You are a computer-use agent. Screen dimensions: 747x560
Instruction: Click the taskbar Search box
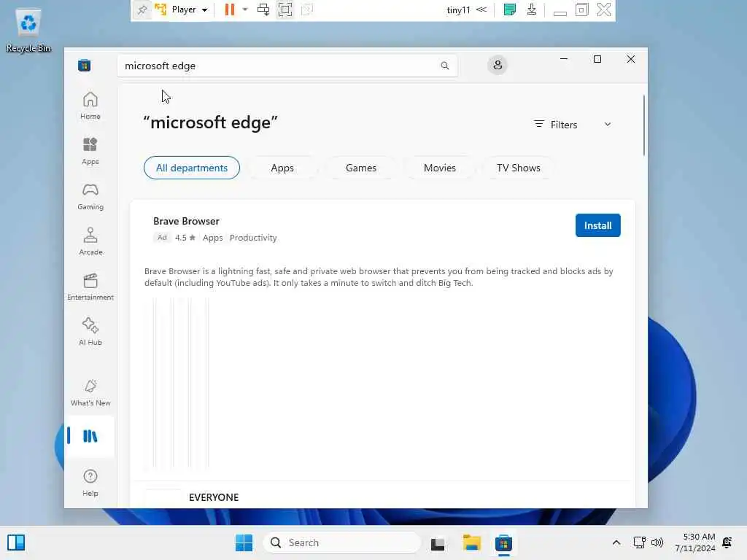[341, 542]
